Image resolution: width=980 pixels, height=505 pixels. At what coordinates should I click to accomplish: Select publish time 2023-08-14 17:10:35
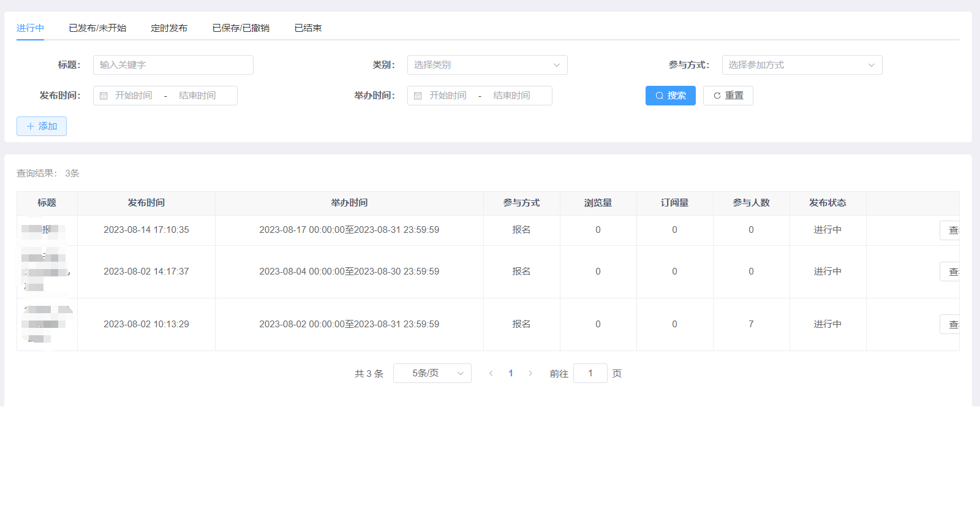click(146, 230)
